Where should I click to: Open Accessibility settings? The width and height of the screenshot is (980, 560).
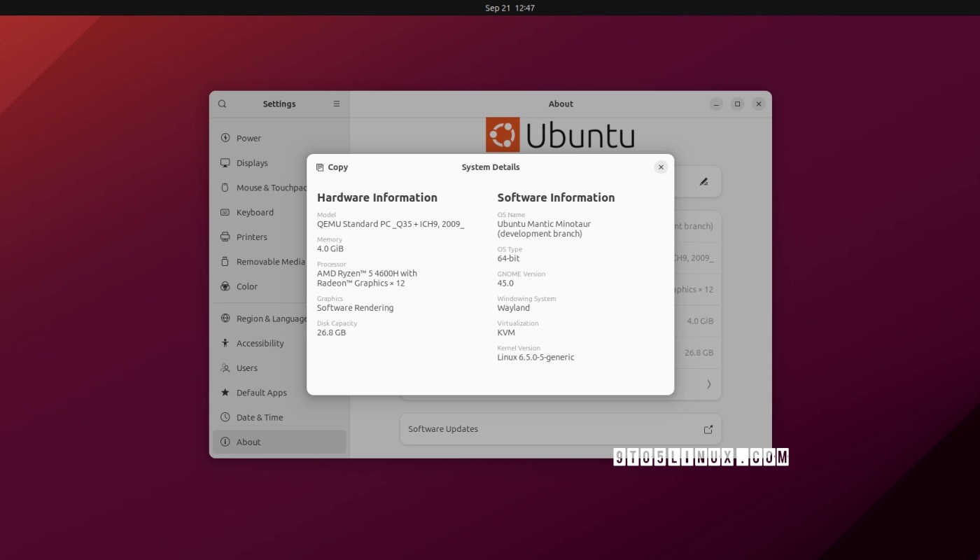pos(279,343)
